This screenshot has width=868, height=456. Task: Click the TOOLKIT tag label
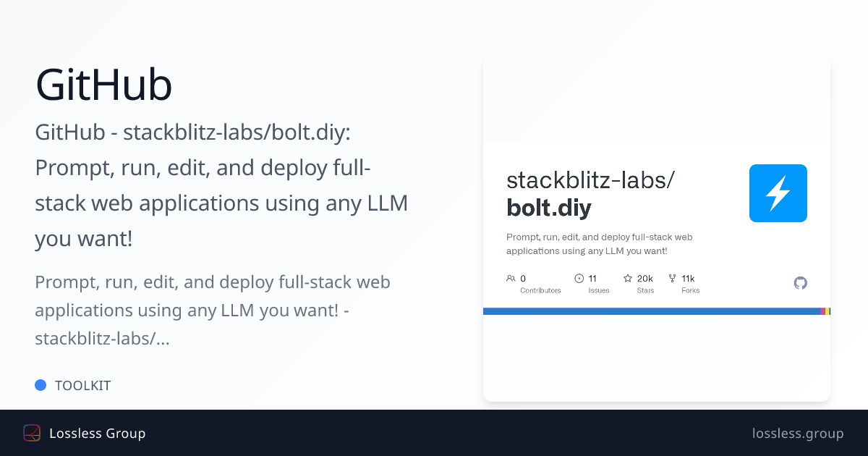pyautogui.click(x=83, y=386)
